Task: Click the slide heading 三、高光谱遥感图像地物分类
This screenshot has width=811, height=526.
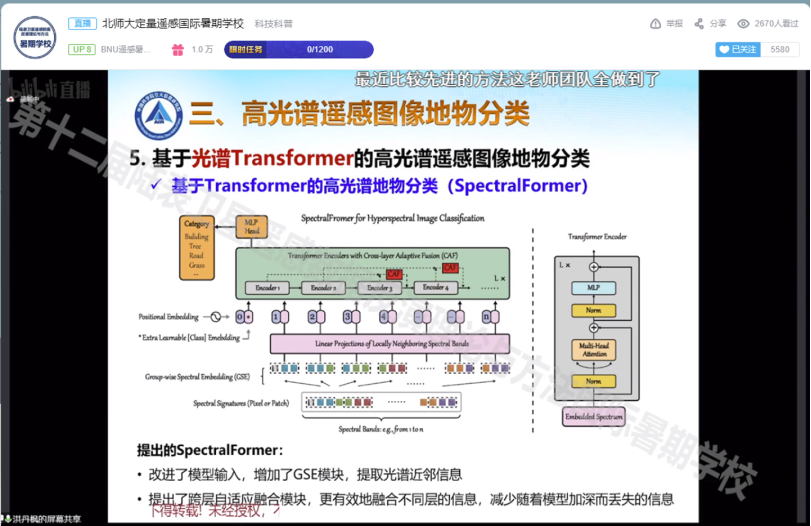Action: click(x=358, y=113)
